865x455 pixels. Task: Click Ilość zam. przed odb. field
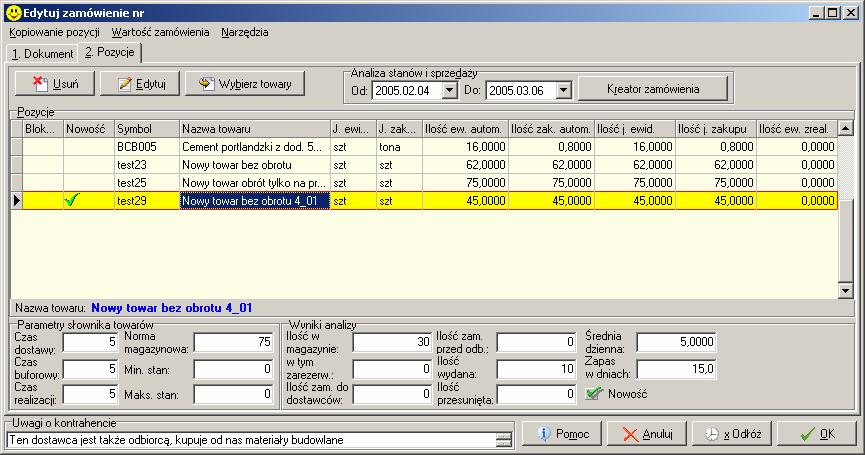pos(537,342)
